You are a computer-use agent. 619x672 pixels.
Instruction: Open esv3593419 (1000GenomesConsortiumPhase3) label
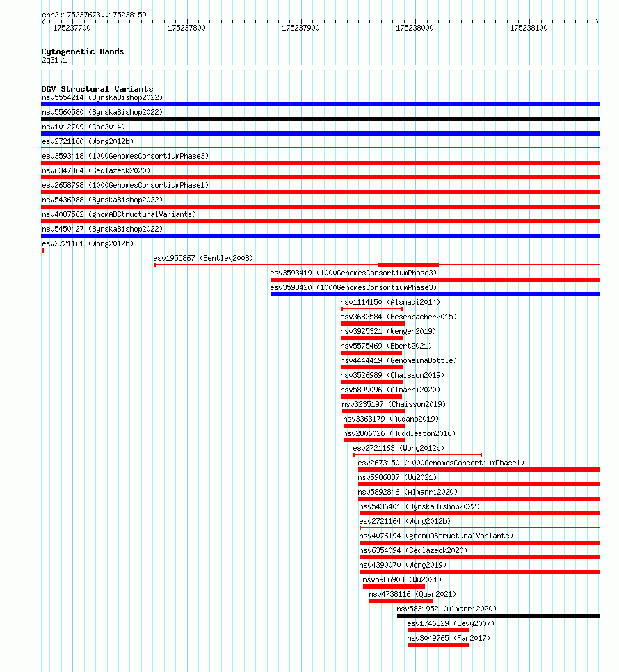(x=353, y=273)
